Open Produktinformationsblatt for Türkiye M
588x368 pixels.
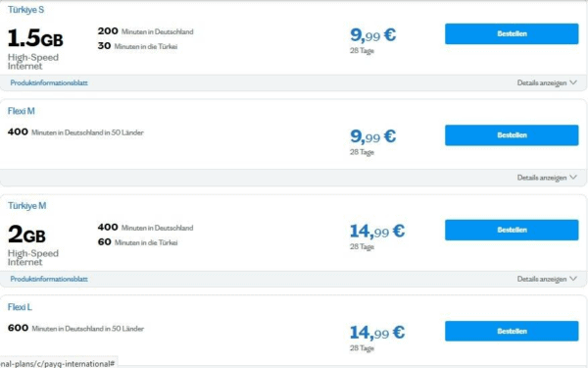pos(49,279)
